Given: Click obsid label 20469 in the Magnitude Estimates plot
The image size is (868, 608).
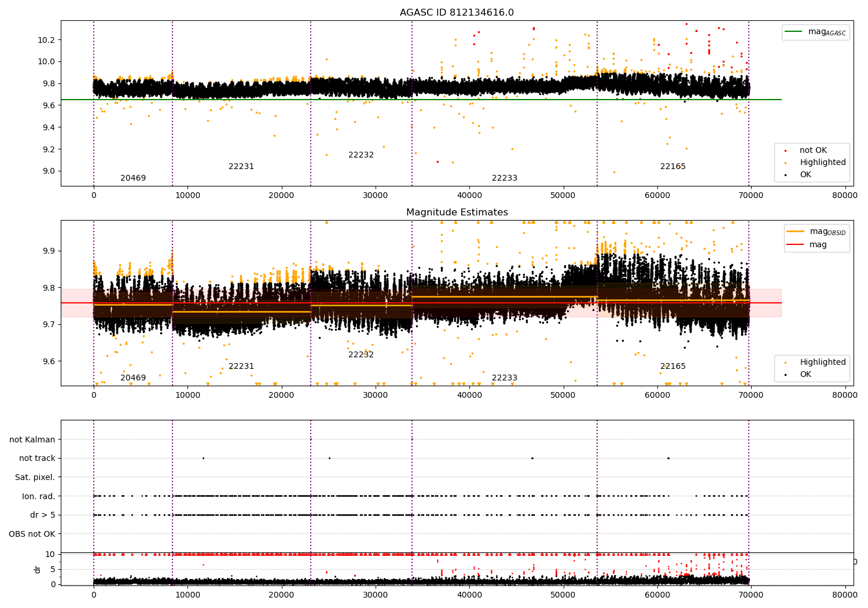Looking at the screenshot, I should pyautogui.click(x=133, y=378).
